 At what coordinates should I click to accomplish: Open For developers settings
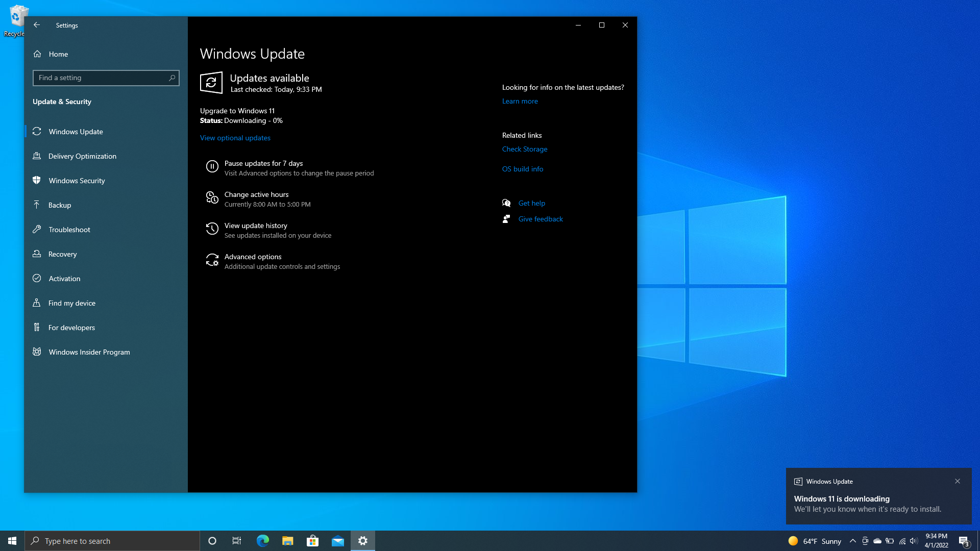coord(106,328)
